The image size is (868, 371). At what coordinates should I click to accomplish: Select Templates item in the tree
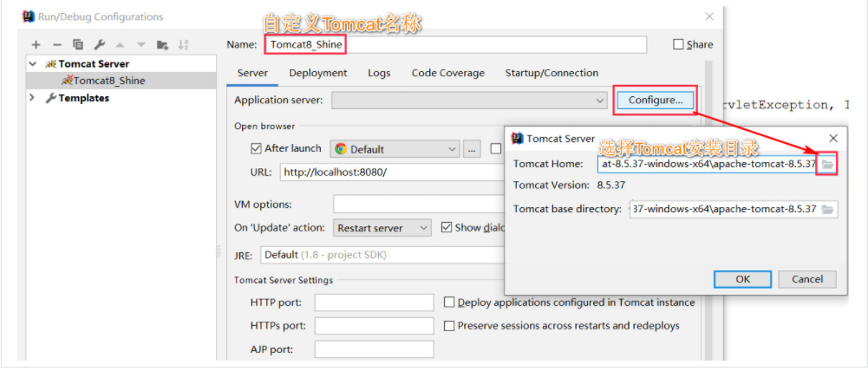coord(83,98)
